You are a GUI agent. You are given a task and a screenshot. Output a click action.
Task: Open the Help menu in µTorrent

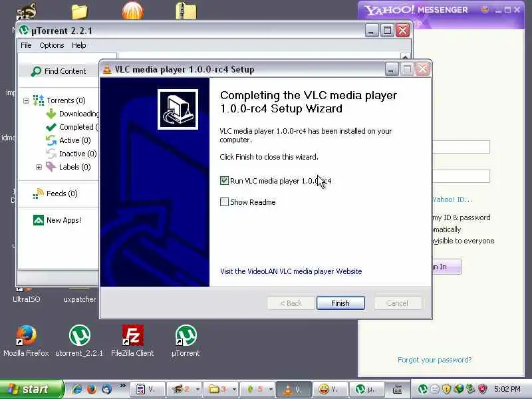coord(78,45)
